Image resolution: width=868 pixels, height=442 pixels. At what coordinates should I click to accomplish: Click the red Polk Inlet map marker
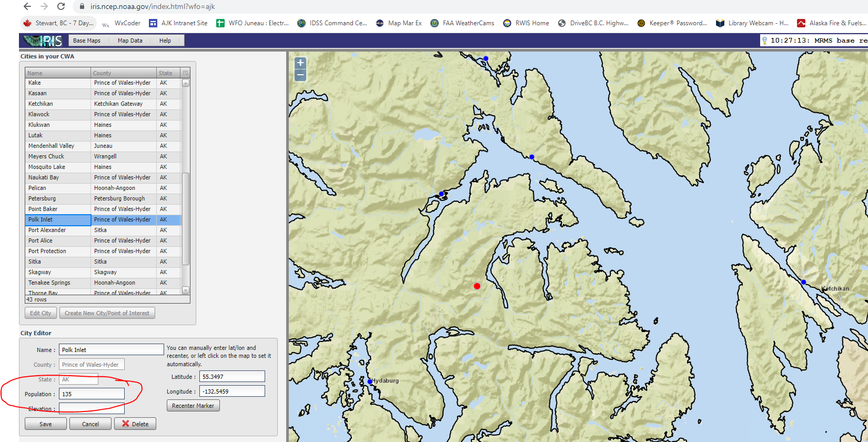click(477, 286)
